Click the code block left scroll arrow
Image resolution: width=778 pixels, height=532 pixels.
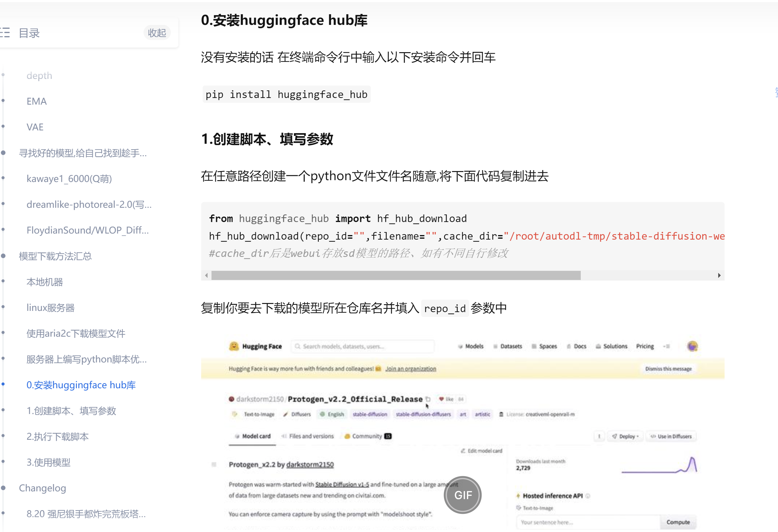(x=207, y=275)
